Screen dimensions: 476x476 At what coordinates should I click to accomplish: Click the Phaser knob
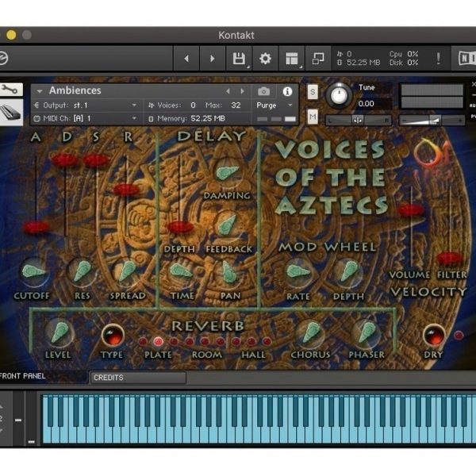(367, 332)
